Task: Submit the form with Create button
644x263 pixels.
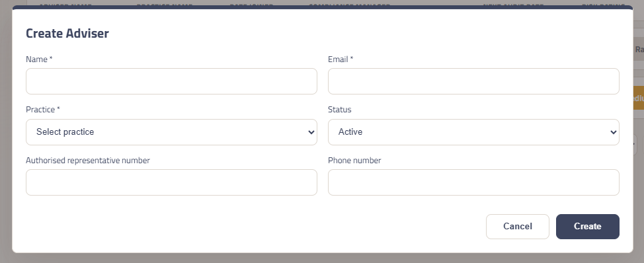Action: click(x=588, y=227)
